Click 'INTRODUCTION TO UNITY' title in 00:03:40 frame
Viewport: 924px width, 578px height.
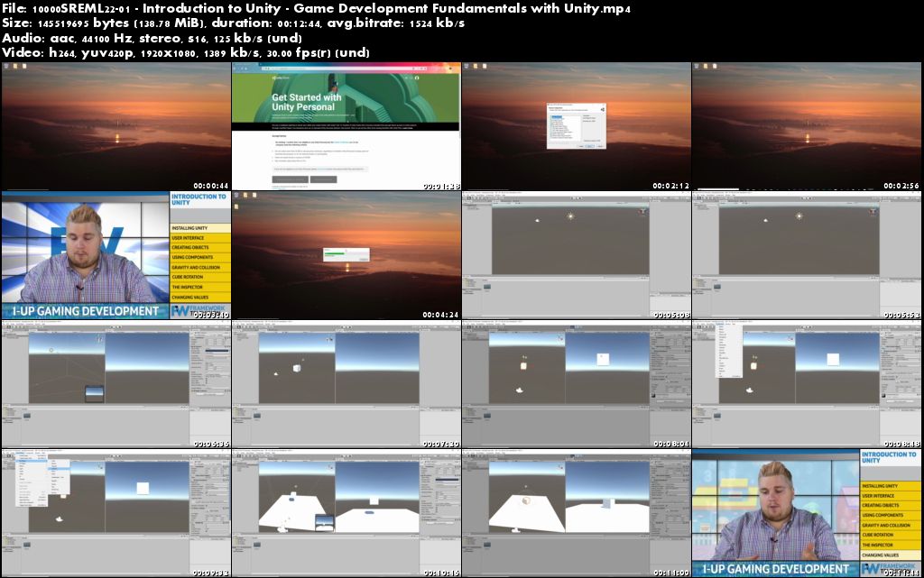click(199, 199)
